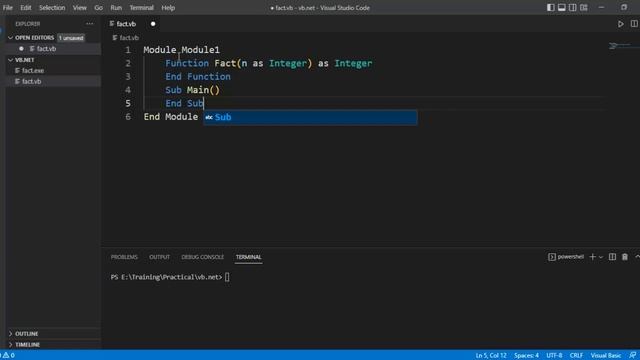Click the End Module line
The image size is (640, 360).
[x=171, y=117]
